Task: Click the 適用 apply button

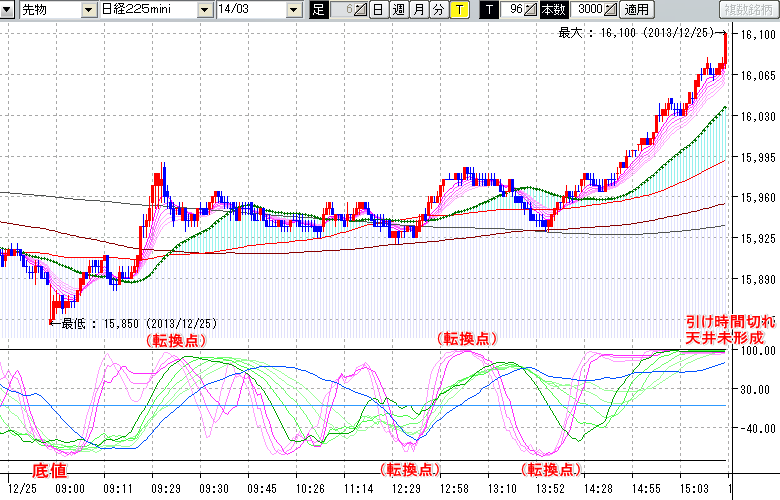Action: coord(636,10)
